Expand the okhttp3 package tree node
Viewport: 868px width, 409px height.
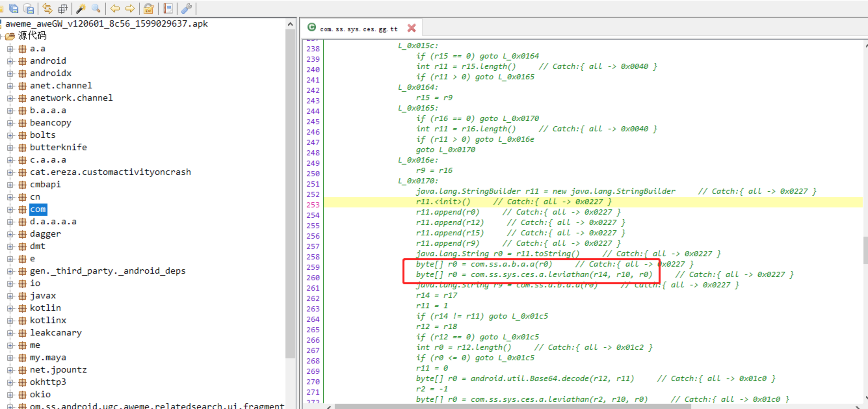click(10, 382)
